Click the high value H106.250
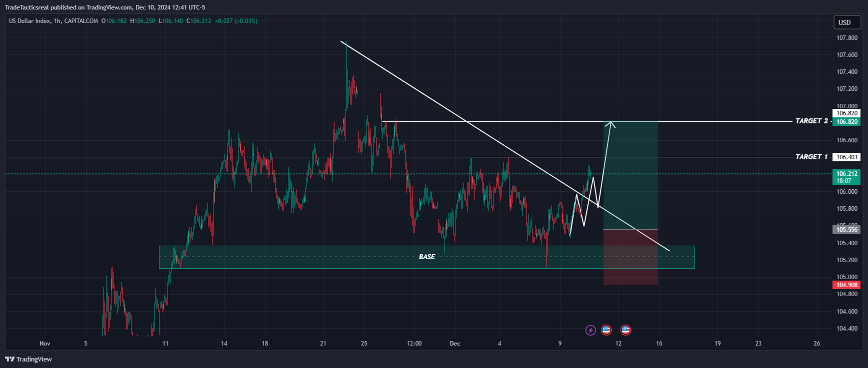 (x=142, y=21)
